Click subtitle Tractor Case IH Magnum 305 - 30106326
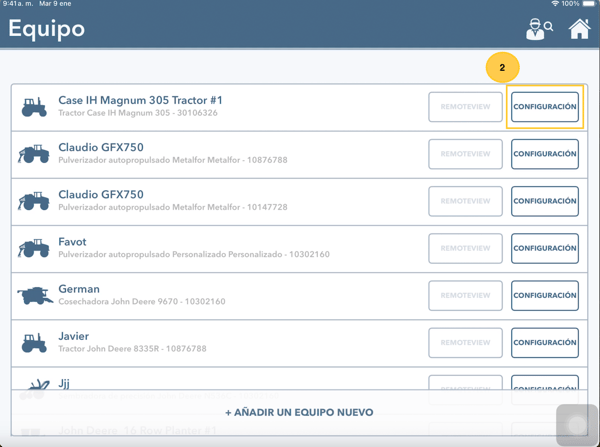 coord(138,113)
